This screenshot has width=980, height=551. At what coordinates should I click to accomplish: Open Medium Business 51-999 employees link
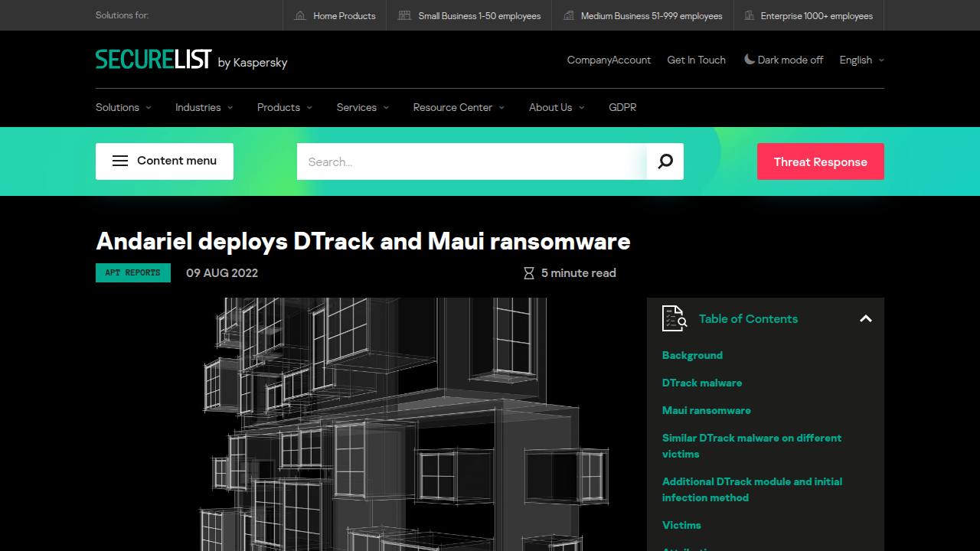pos(643,15)
